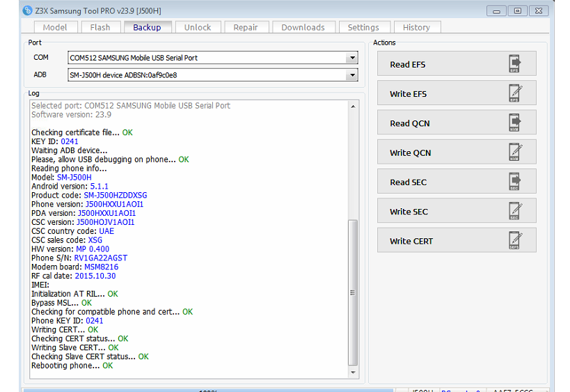Image resolution: width=570 pixels, height=392 pixels.
Task: Select the Backup tab
Action: point(148,27)
